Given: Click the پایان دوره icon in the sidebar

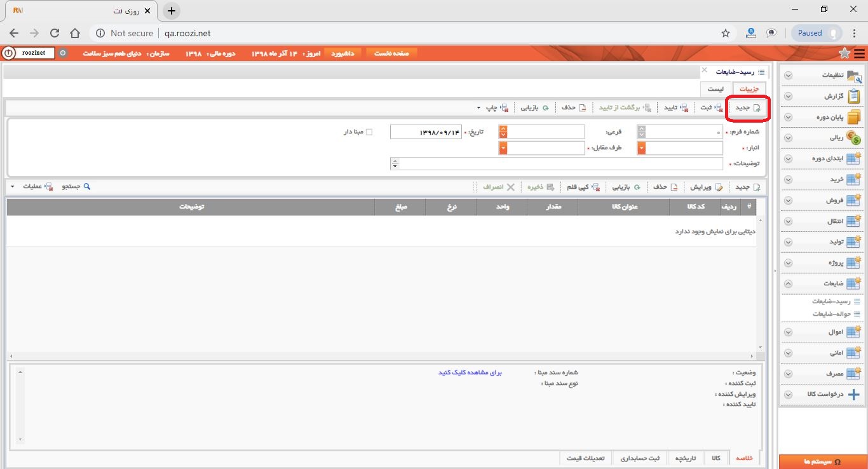Looking at the screenshot, I should click(855, 118).
